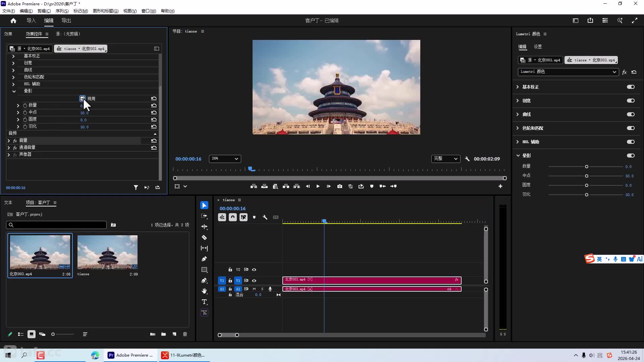Toggle 创意 switch in Lumetri panel
Viewport: 644px width, 362px height.
(x=631, y=101)
